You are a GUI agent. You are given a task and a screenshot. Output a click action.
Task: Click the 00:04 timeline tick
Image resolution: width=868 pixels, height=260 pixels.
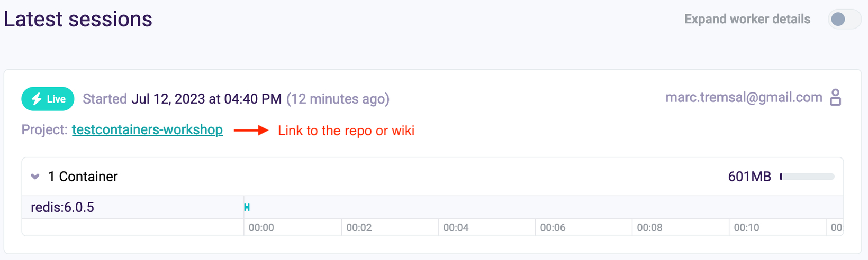click(x=456, y=228)
